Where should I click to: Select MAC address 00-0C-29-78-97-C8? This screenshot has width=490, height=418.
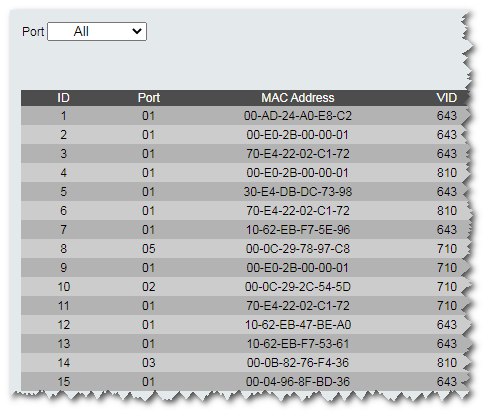coord(298,249)
